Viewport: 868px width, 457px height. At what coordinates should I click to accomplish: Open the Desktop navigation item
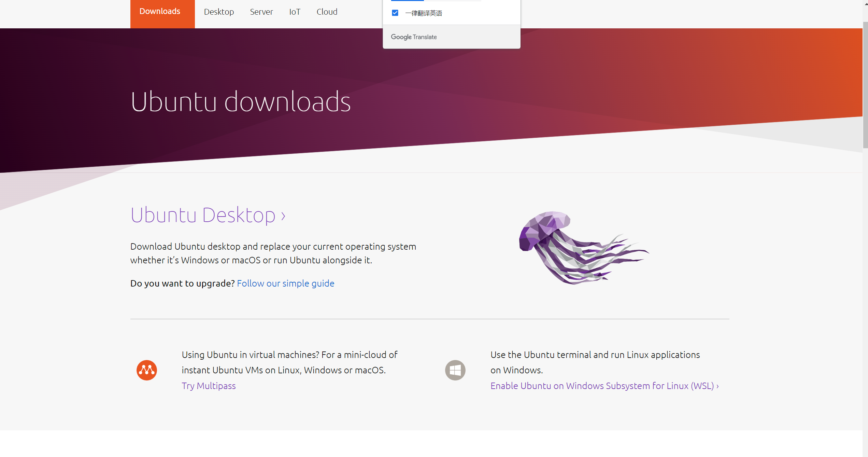click(x=219, y=12)
